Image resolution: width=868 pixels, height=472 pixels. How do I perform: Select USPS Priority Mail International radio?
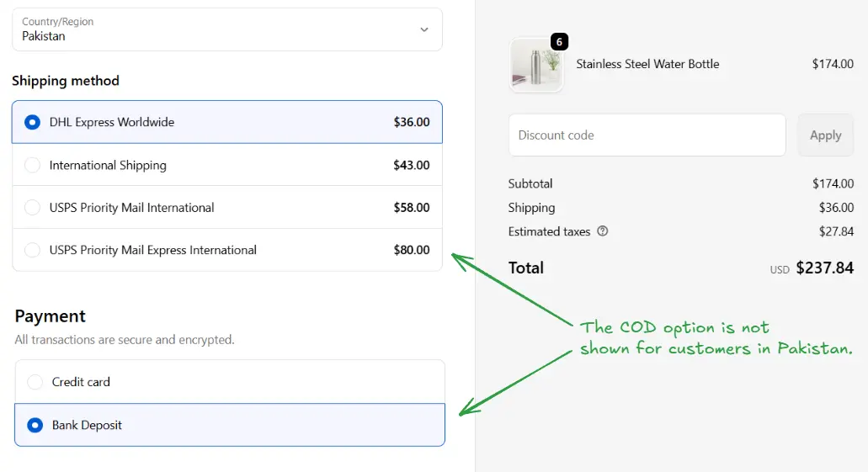[x=33, y=207]
